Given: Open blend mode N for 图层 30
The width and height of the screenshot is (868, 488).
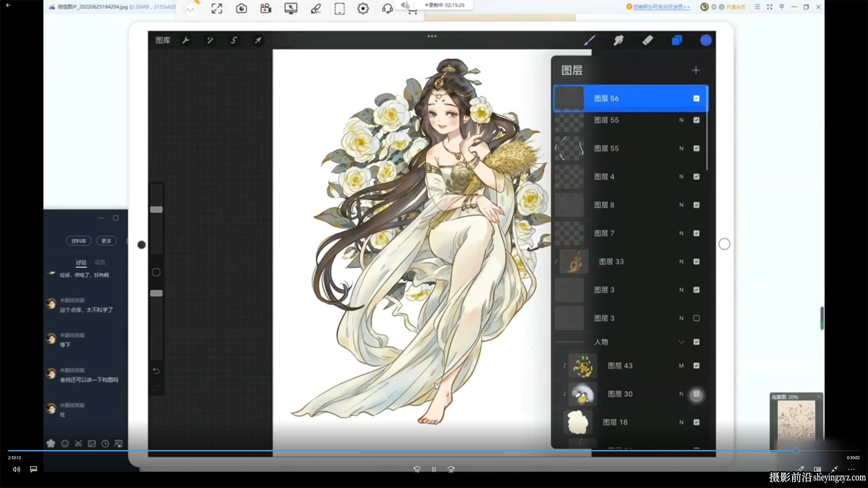Looking at the screenshot, I should tap(681, 394).
